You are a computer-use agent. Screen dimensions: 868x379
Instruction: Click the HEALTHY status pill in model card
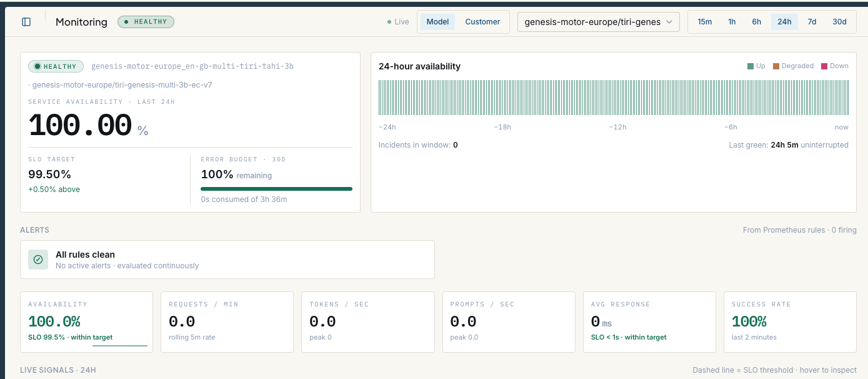(x=56, y=66)
